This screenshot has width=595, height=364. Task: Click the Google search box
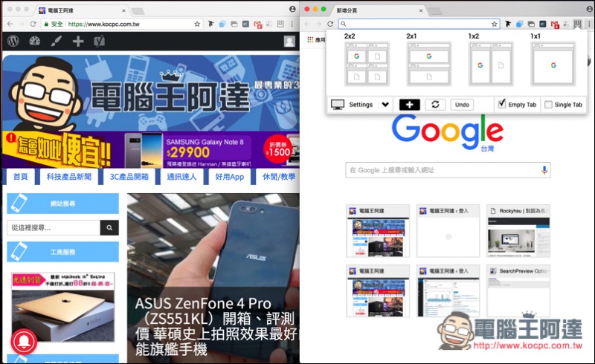click(448, 170)
